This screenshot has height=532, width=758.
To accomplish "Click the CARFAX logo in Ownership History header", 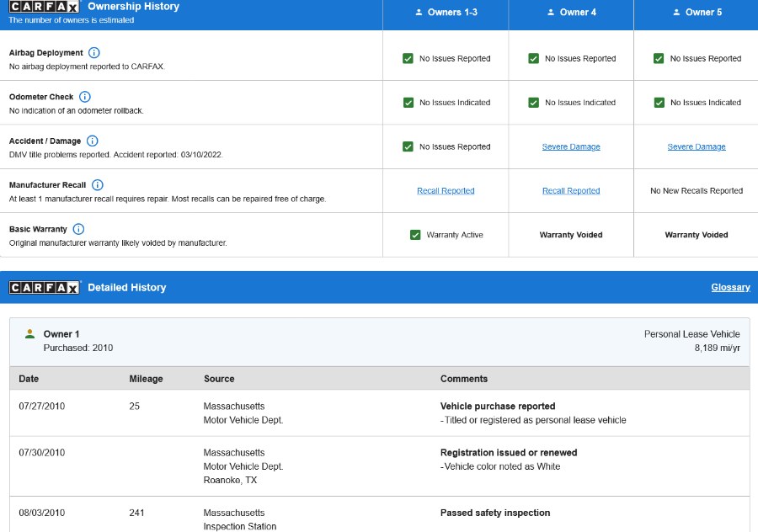I will coord(44,7).
